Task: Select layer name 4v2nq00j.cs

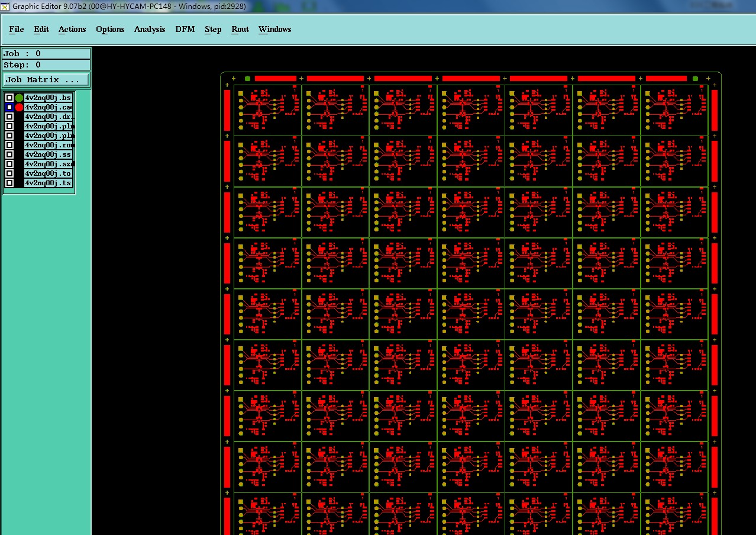Action: [48, 107]
